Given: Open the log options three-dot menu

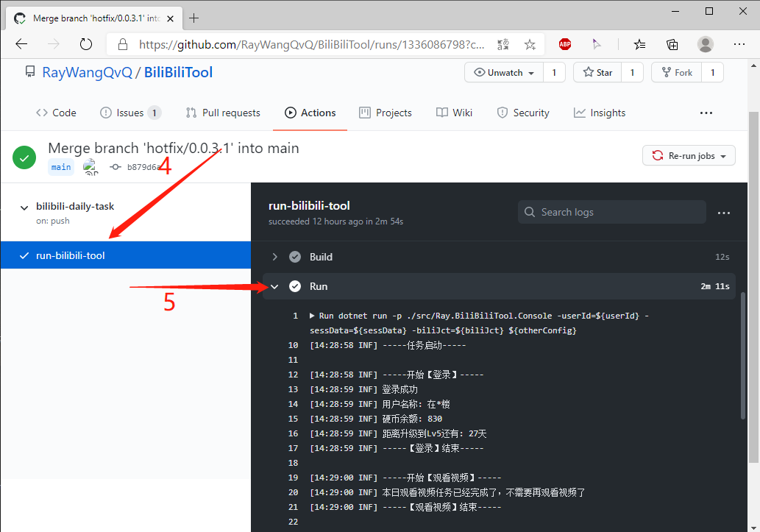Looking at the screenshot, I should [724, 213].
